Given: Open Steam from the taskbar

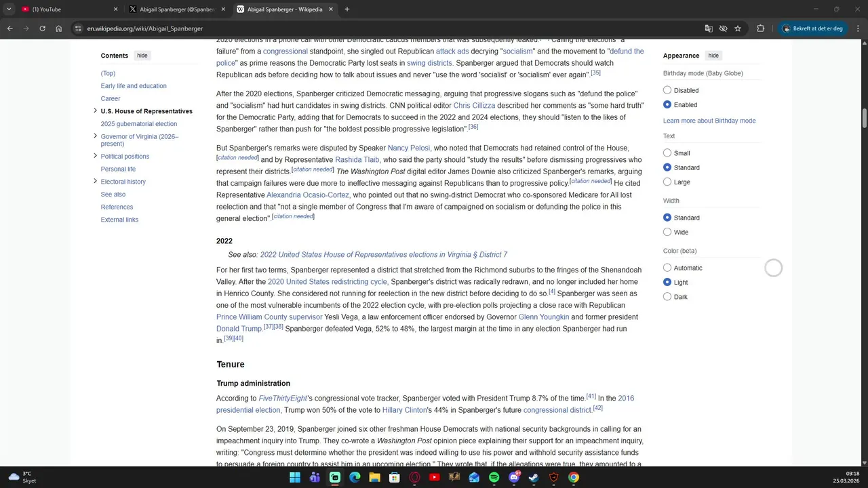Looking at the screenshot, I should tap(534, 477).
